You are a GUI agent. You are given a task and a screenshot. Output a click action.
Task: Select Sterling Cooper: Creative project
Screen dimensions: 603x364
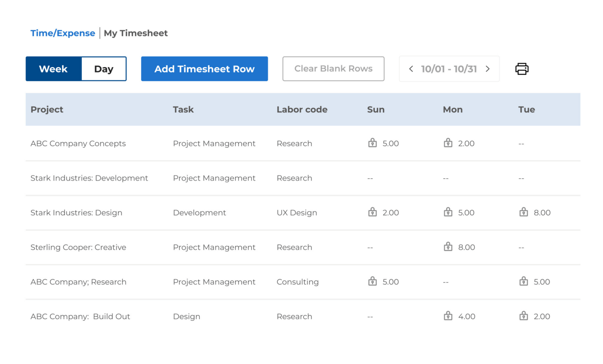point(78,247)
